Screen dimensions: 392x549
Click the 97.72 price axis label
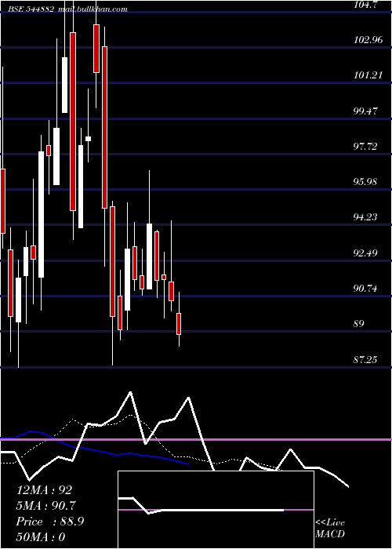point(366,147)
